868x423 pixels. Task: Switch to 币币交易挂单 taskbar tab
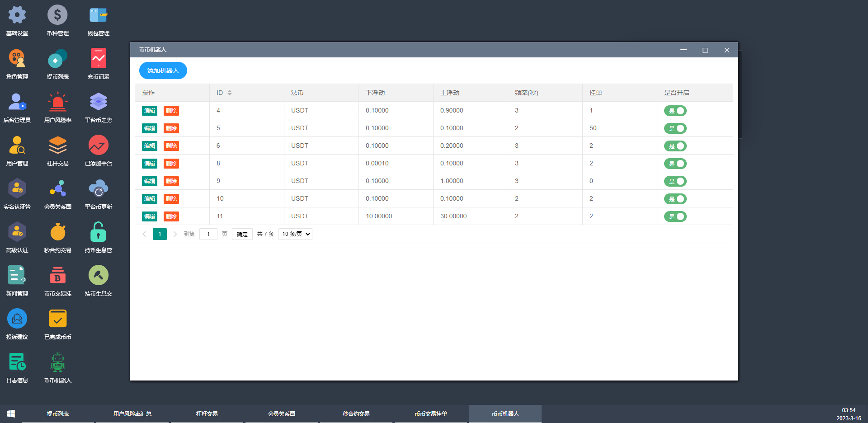pyautogui.click(x=430, y=414)
